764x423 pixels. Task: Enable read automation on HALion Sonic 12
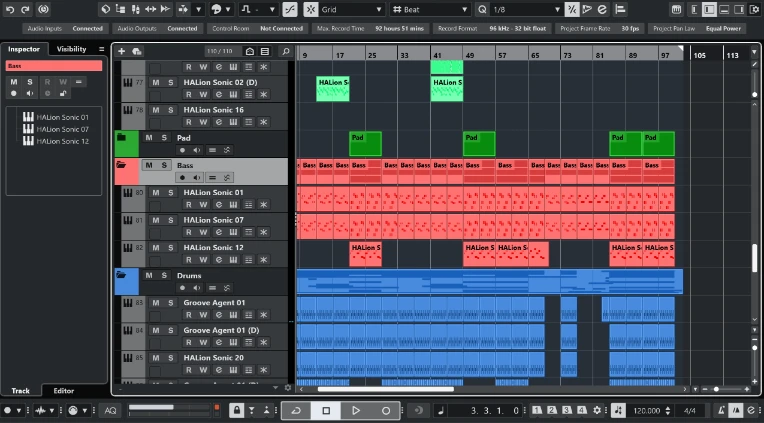(x=188, y=258)
